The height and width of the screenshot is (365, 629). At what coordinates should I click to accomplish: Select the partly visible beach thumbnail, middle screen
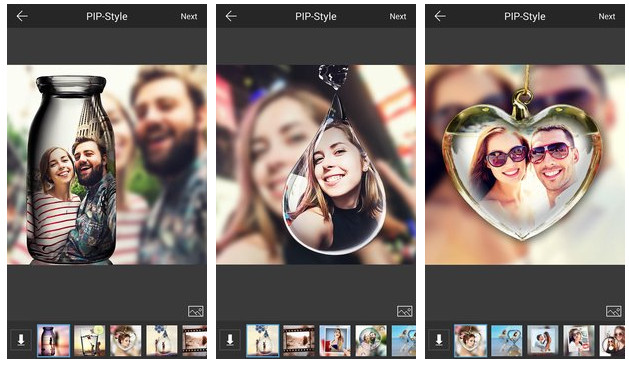[x=404, y=341]
